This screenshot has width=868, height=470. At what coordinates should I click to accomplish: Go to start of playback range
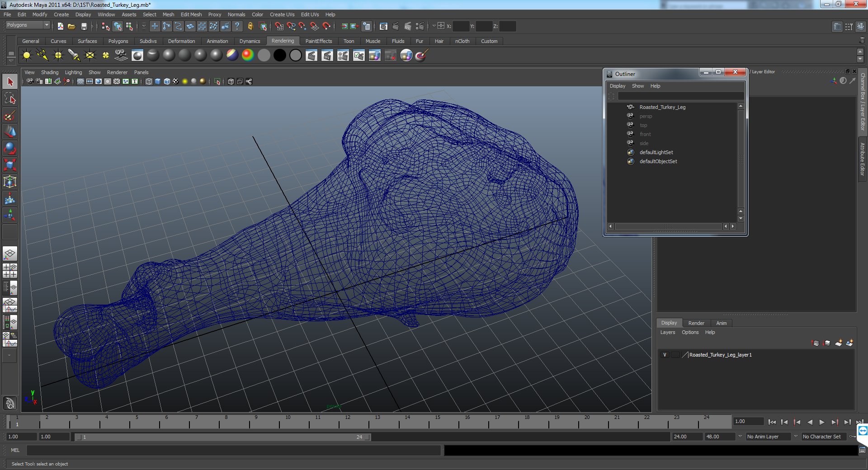coord(772,422)
